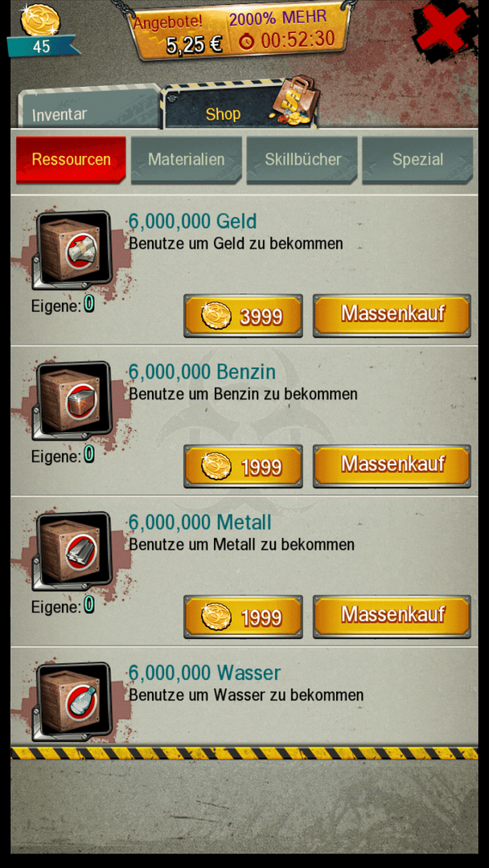Open Massenkauf for Benzin

tap(392, 465)
